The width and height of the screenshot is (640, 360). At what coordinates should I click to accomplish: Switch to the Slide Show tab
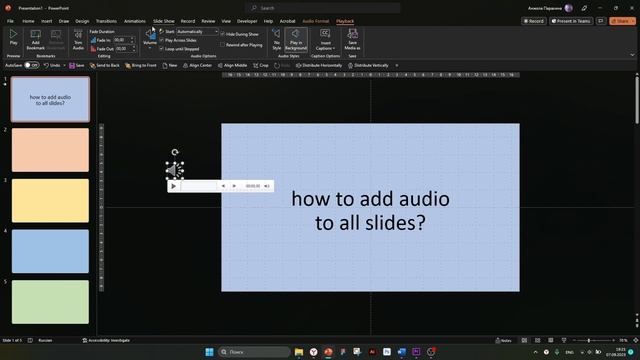164,21
